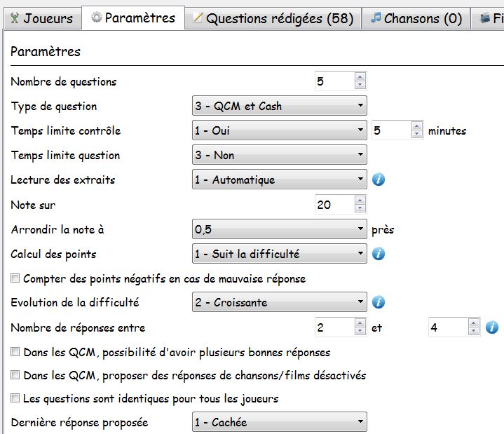
Task: Click info icon next to Calcul des points
Action: [x=379, y=254]
